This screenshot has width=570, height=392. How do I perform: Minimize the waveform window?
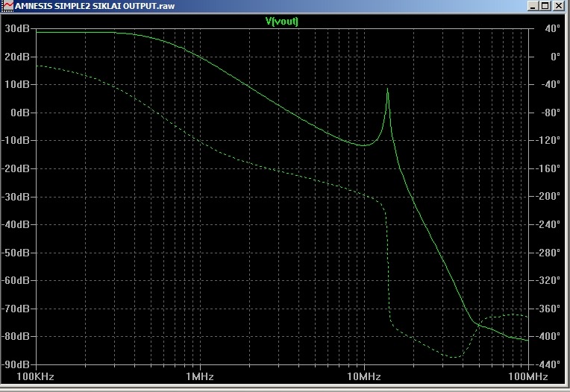(533, 6)
